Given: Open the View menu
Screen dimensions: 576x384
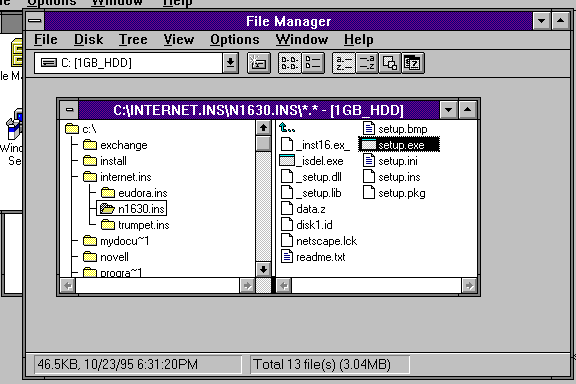Looking at the screenshot, I should tap(179, 40).
